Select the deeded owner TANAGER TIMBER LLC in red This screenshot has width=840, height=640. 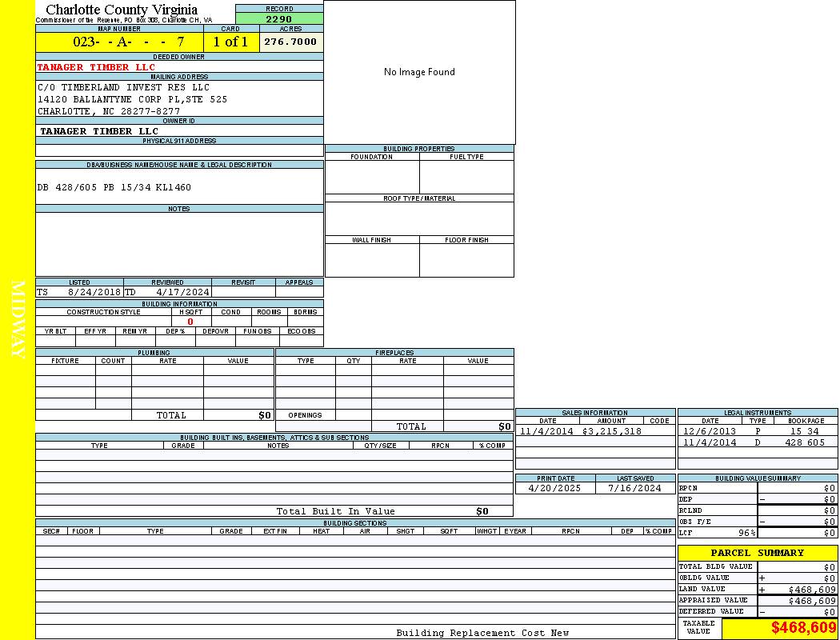pos(96,67)
